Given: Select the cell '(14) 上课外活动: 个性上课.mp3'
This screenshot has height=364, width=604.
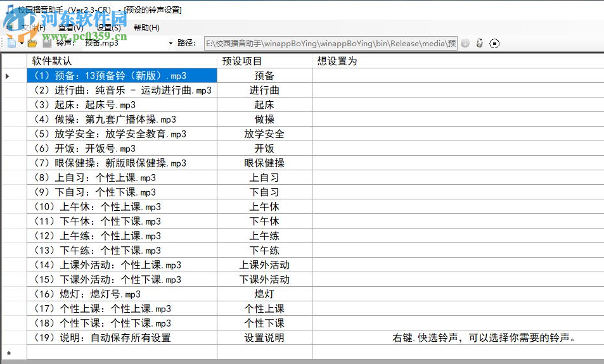Looking at the screenshot, I should pos(122,265).
